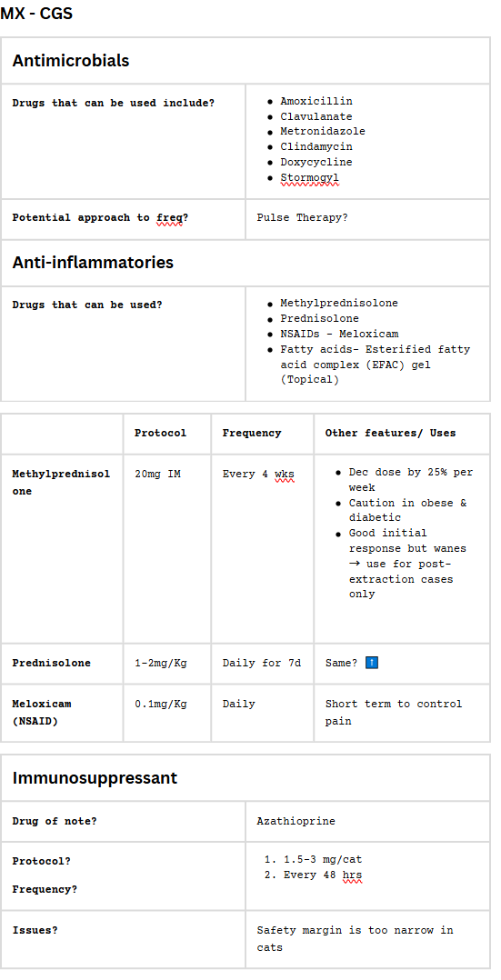The height and width of the screenshot is (980, 501).
Task: Select the Other features/ Uses header
Action: pyautogui.click(x=390, y=433)
